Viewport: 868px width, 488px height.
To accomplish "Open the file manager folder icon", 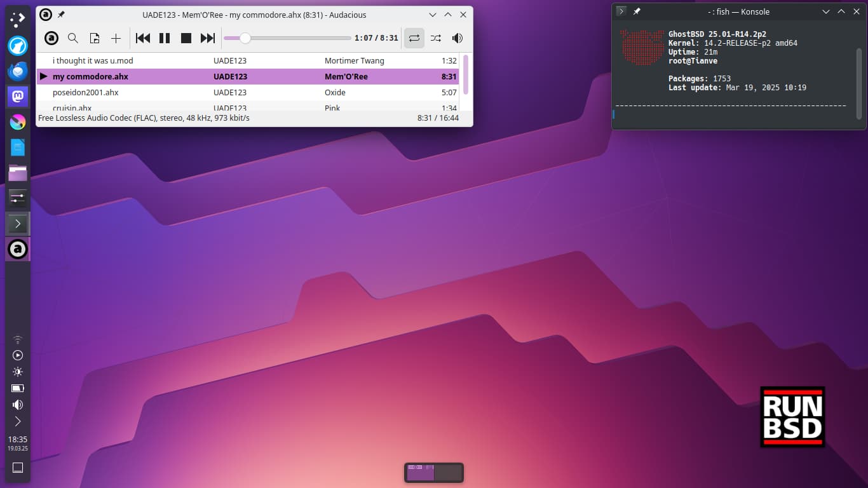I will click(18, 173).
